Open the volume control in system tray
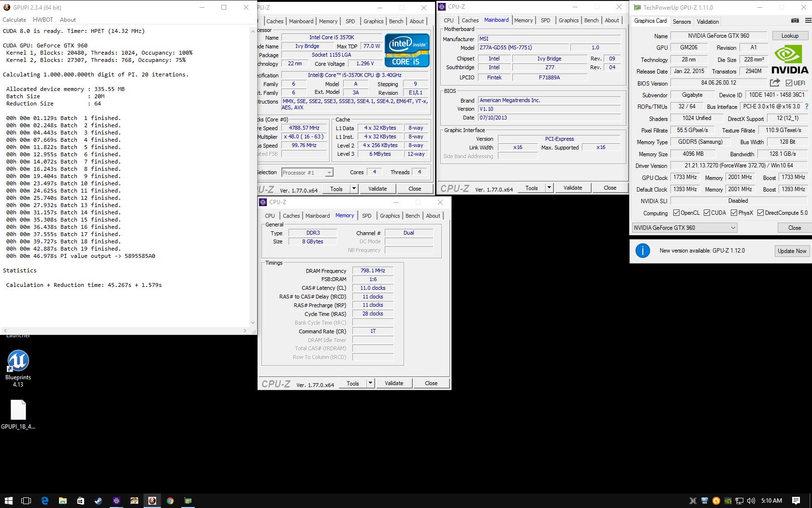 click(x=751, y=501)
